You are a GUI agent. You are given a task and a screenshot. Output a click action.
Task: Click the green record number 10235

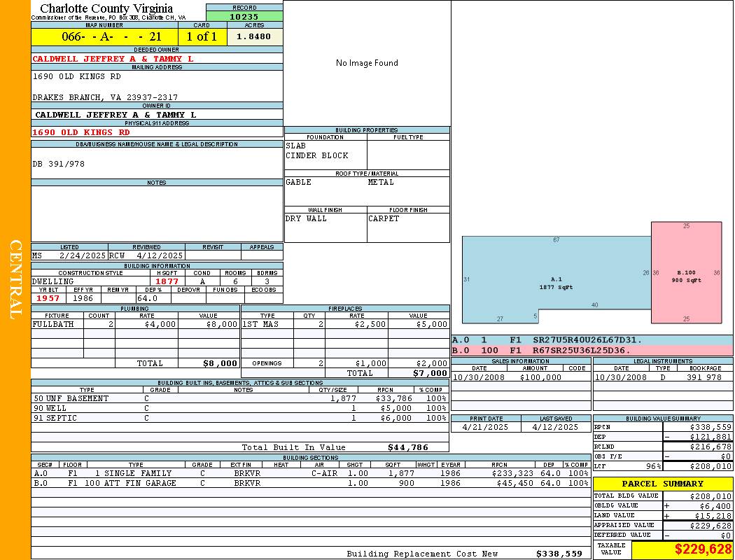244,16
